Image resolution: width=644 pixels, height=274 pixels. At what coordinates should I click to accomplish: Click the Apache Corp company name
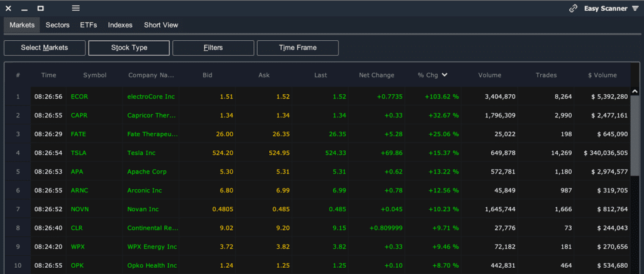point(147,172)
